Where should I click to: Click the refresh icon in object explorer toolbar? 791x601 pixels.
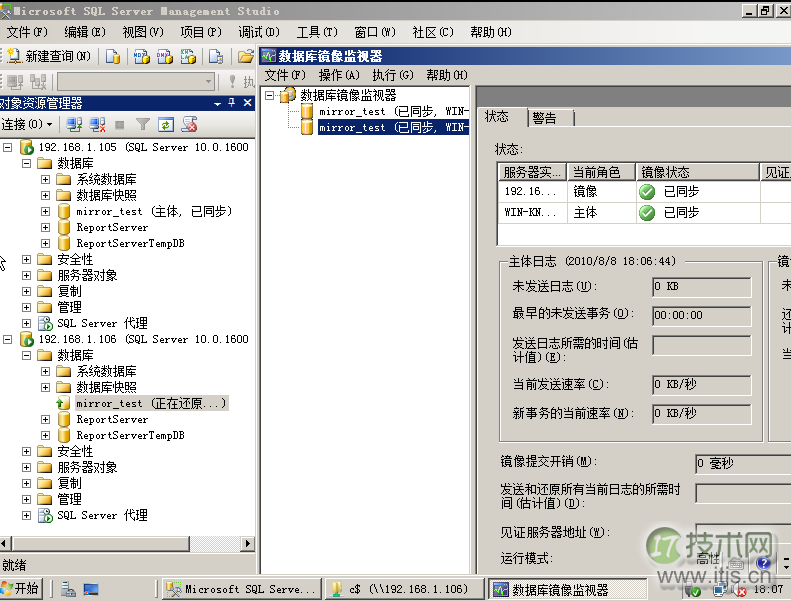(165, 124)
